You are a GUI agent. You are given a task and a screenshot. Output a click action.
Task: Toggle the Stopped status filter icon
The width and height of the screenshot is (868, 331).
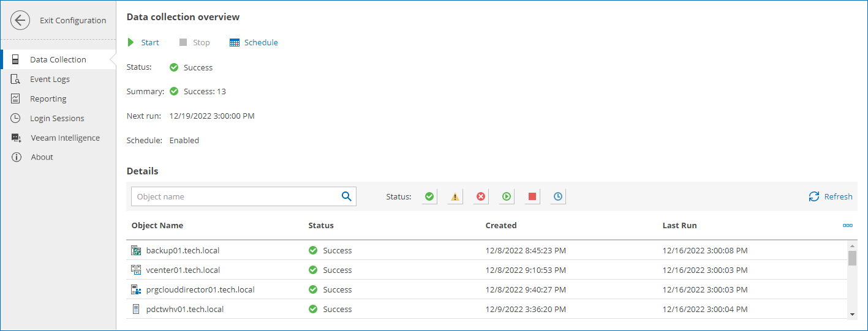coord(532,196)
